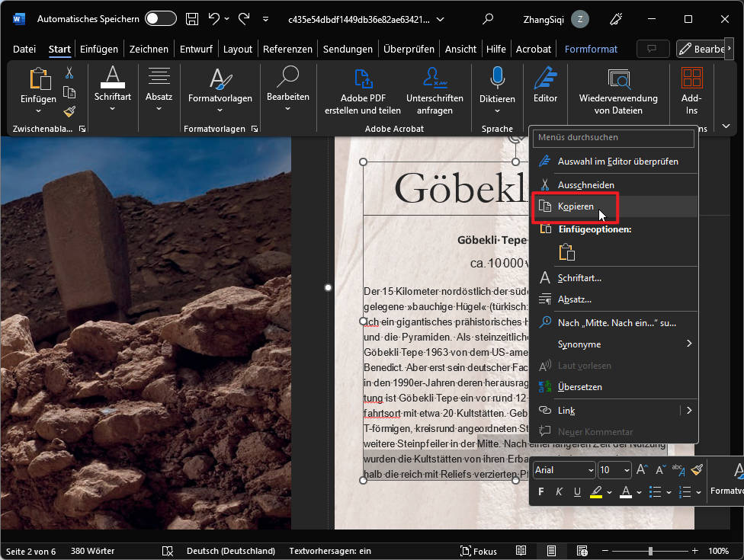This screenshot has height=560, width=744.
Task: Click the format painter brush in ribbon
Action: tap(69, 111)
